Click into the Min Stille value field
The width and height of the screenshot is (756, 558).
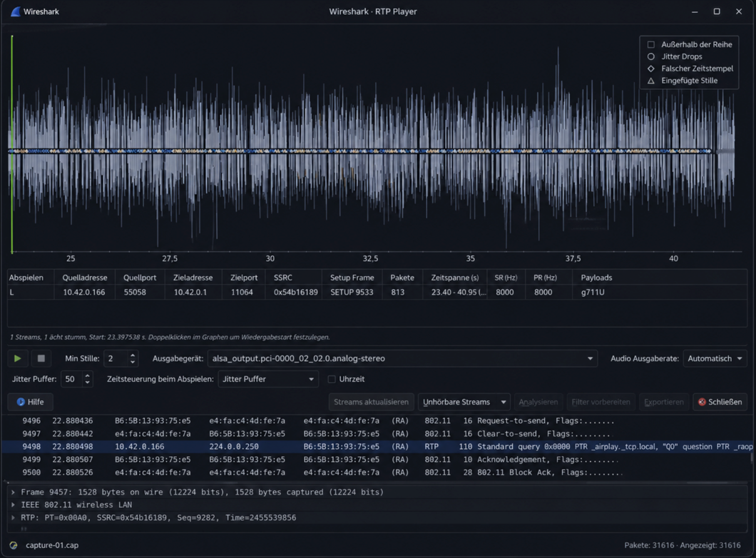pos(116,358)
